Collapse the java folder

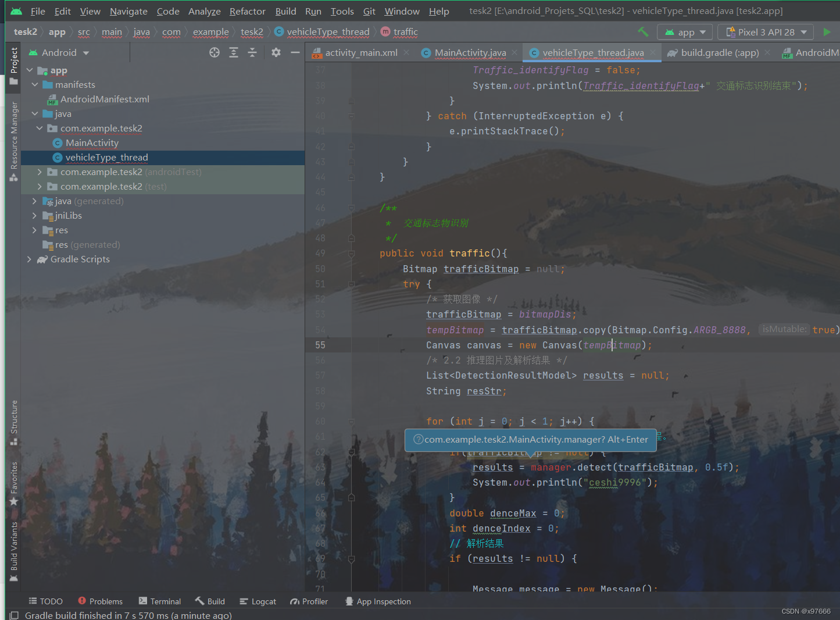[35, 114]
